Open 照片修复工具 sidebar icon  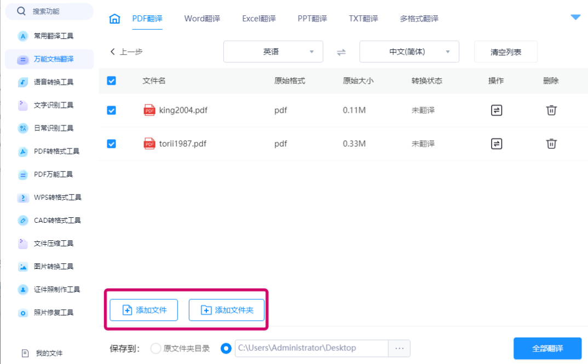pos(23,313)
